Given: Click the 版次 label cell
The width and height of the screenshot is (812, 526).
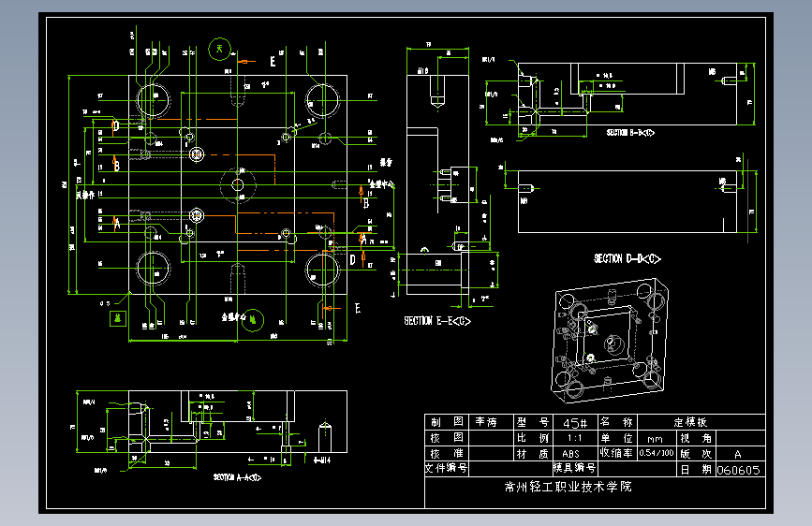Looking at the screenshot, I should [696, 454].
